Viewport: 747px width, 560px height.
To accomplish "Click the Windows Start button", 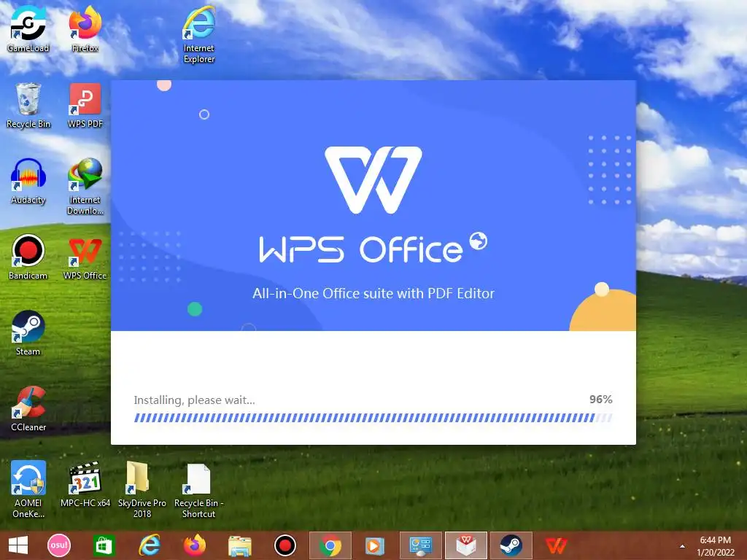I will (18, 545).
